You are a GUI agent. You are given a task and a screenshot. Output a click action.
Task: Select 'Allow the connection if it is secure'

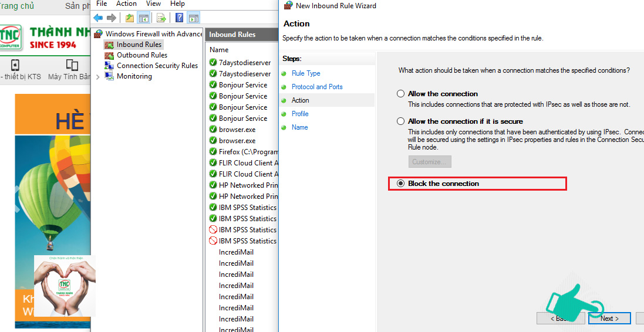click(401, 121)
